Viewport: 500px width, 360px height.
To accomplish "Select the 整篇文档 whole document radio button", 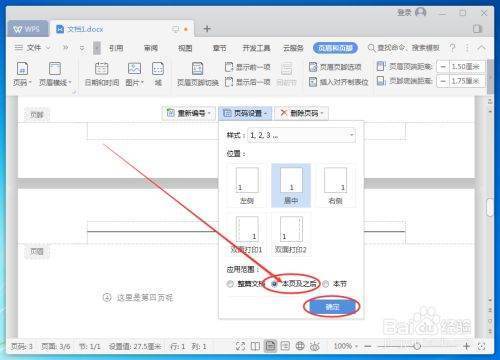I will [x=230, y=284].
